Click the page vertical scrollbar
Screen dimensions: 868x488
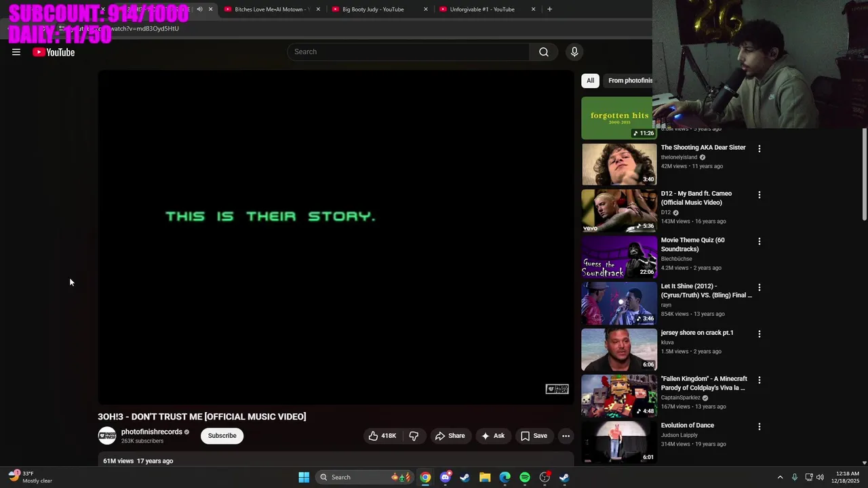[x=864, y=174]
